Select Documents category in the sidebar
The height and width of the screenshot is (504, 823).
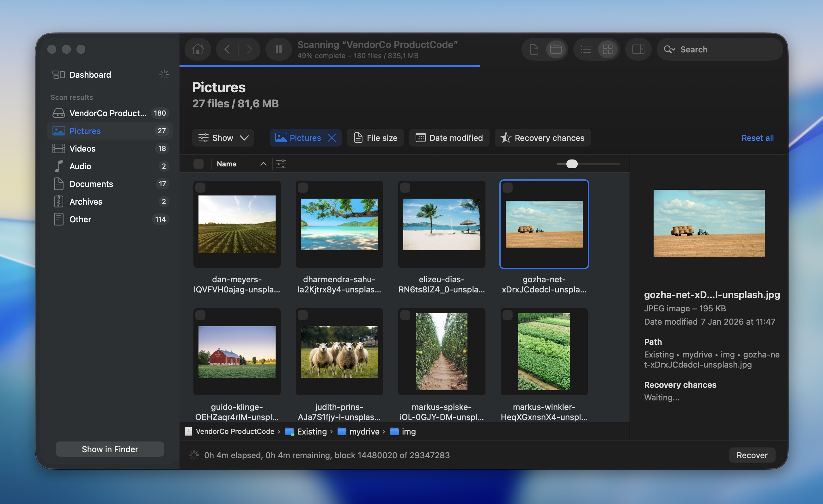point(91,184)
